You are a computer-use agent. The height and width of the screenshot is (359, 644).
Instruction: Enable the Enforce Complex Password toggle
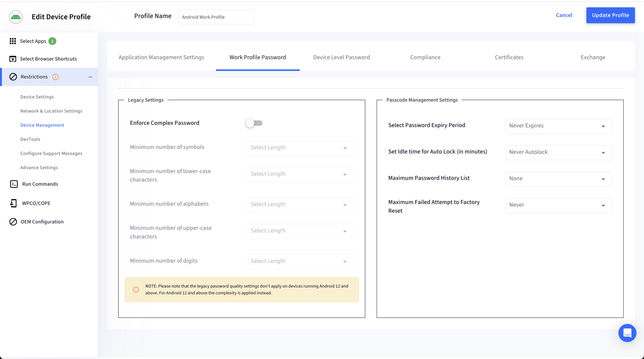point(254,123)
